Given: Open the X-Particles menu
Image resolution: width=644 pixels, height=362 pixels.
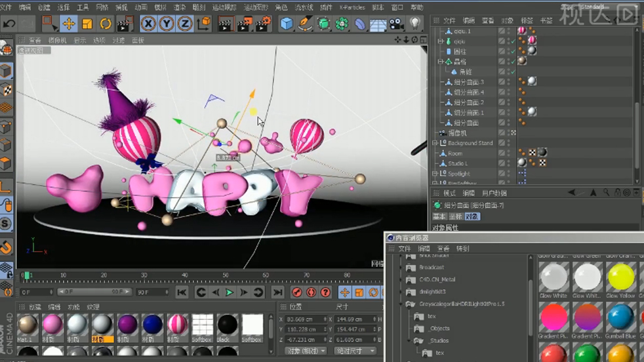Looking at the screenshot, I should (352, 7).
